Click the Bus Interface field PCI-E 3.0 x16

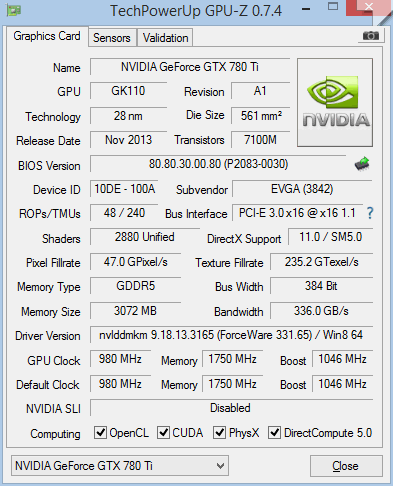click(x=297, y=213)
